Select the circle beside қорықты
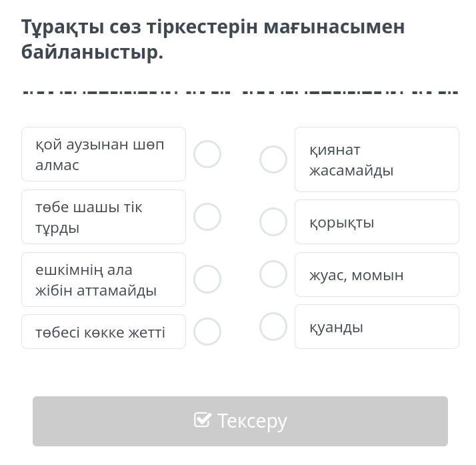The image size is (476, 465). point(273,222)
